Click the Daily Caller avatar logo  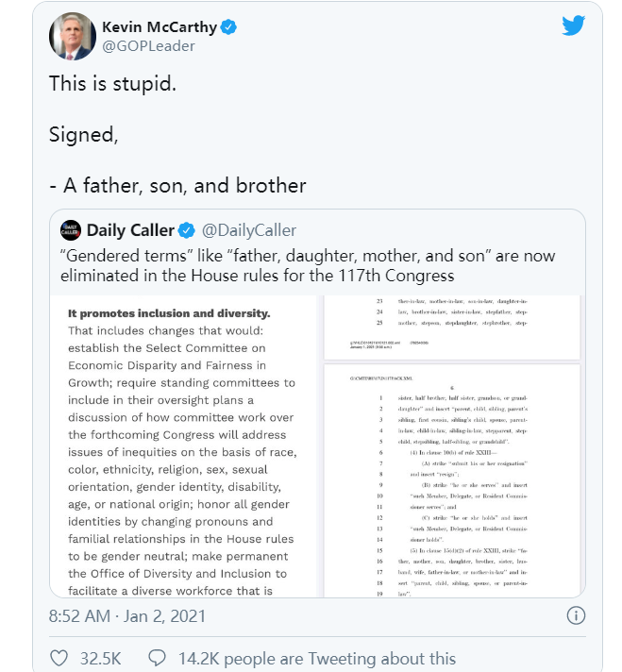tap(70, 230)
